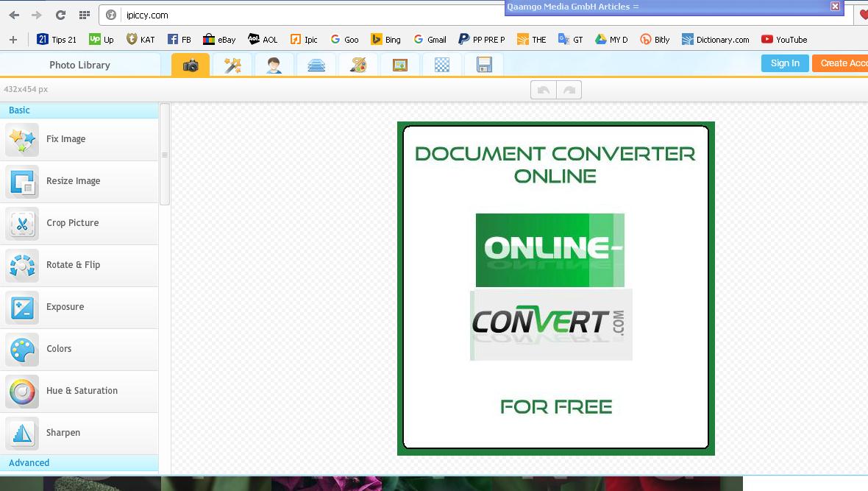The width and height of the screenshot is (868, 491).
Task: Click the Sign In button
Action: pyautogui.click(x=785, y=63)
